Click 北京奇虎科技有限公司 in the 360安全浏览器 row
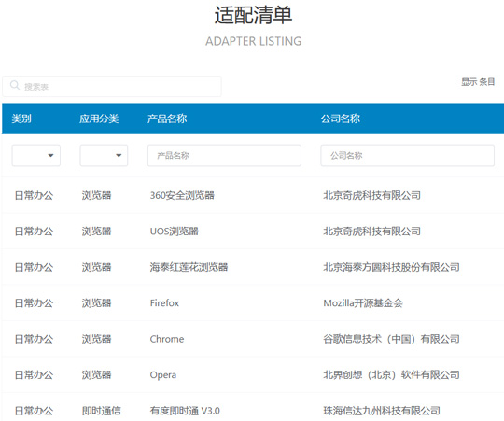This screenshot has width=504, height=421. coord(371,195)
